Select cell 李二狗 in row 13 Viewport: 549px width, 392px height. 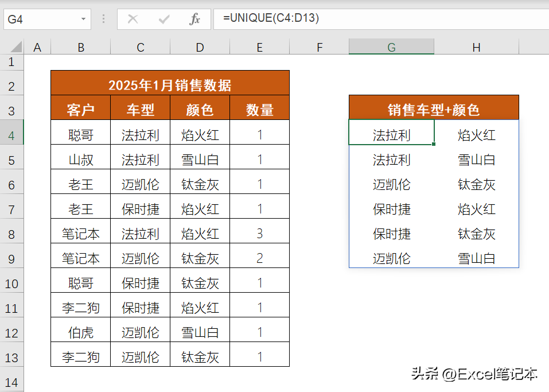pyautogui.click(x=81, y=355)
